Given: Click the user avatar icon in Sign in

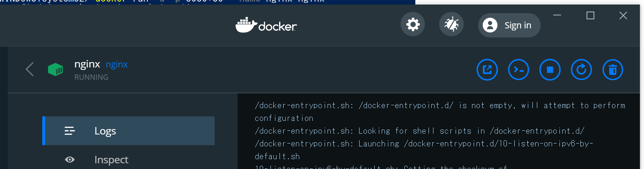Looking at the screenshot, I should pyautogui.click(x=490, y=25).
